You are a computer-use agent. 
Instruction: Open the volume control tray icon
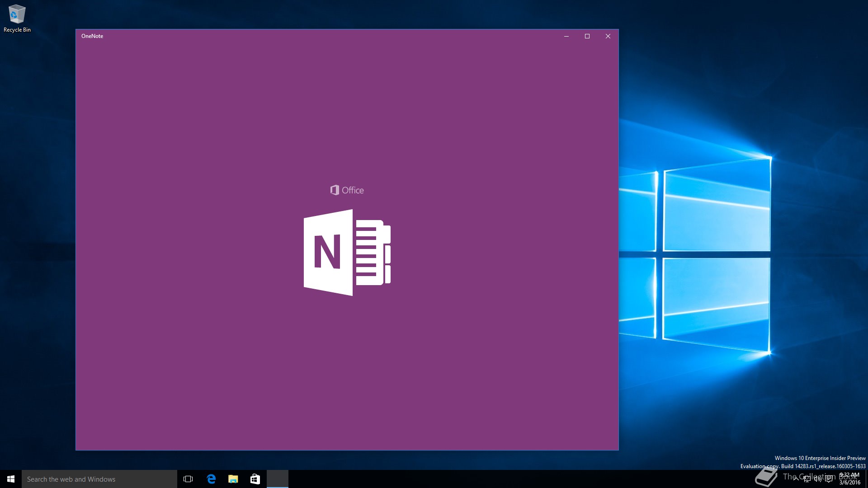[818, 479]
